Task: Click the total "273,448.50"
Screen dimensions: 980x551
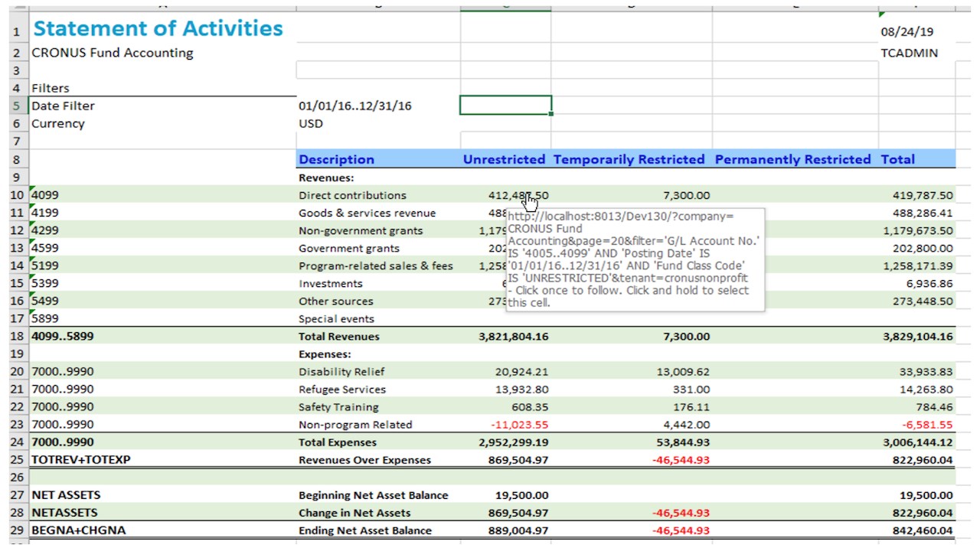Action: 923,301
